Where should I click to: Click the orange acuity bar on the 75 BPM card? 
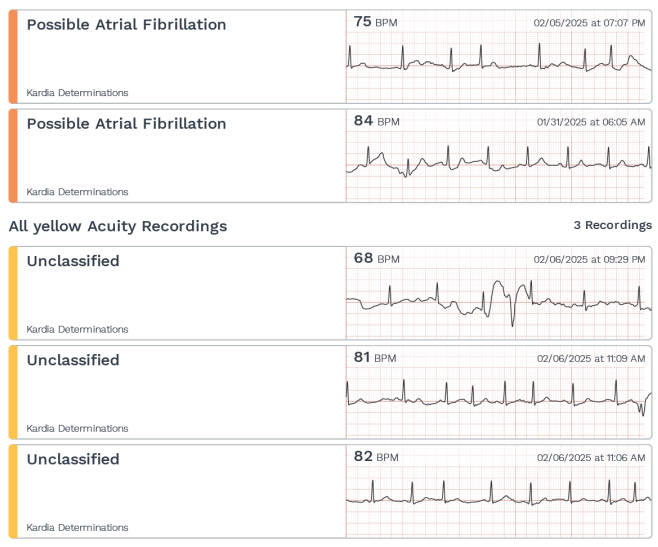click(13, 57)
